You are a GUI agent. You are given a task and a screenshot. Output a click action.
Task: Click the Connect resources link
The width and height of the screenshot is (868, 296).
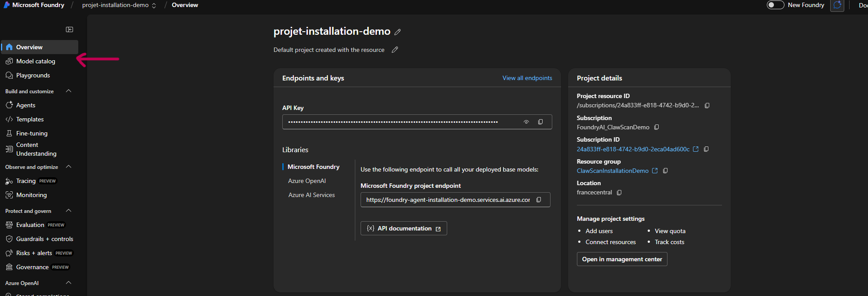611,242
